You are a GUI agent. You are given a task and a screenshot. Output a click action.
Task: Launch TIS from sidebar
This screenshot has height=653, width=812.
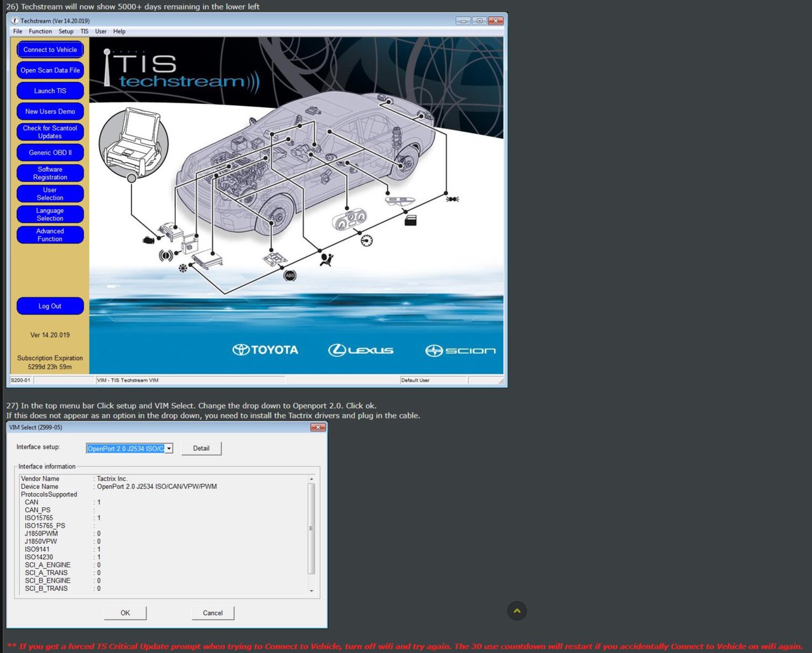50,91
